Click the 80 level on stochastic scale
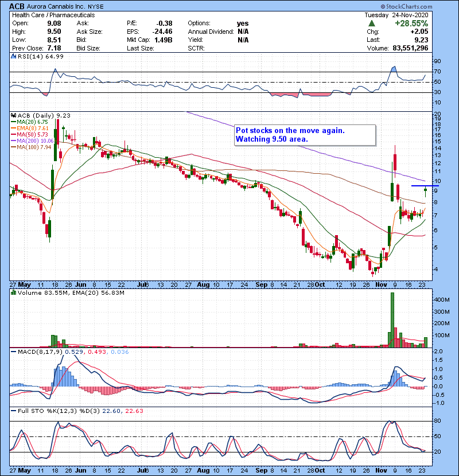This screenshot has width=459, height=476. click(438, 421)
